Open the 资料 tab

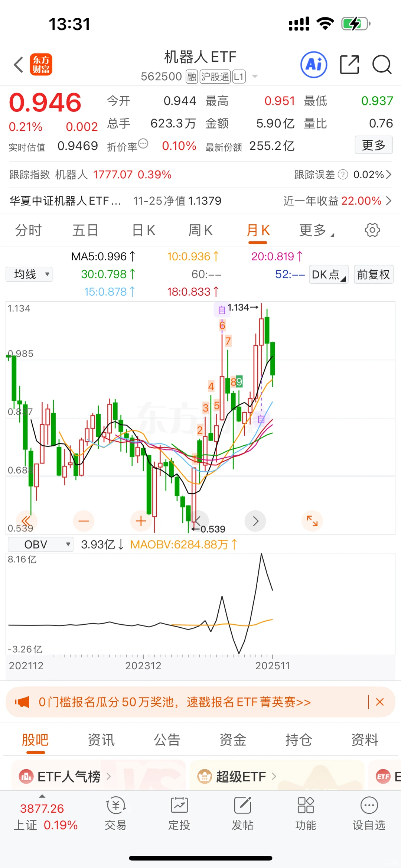(365, 740)
